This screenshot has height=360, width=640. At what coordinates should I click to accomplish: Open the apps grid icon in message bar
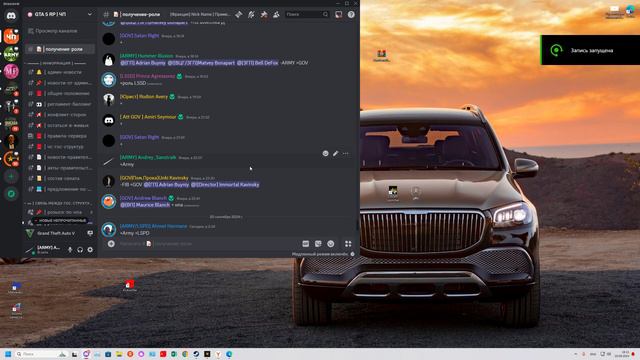point(348,244)
